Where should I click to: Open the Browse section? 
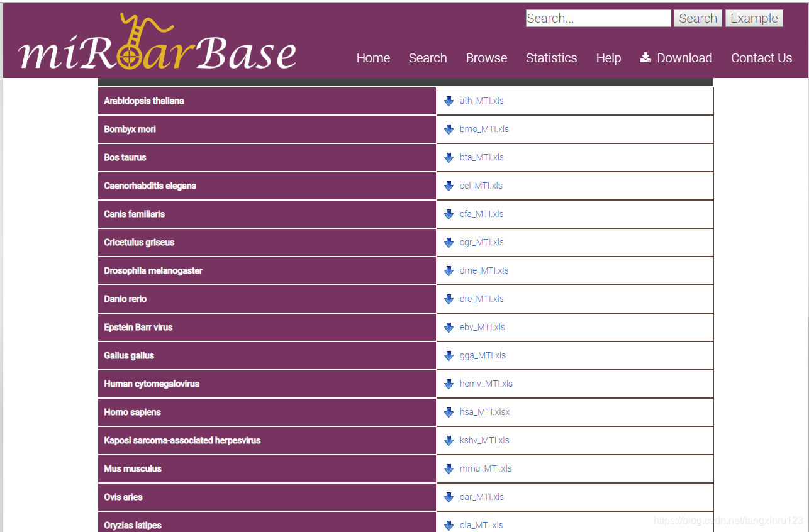pyautogui.click(x=486, y=58)
